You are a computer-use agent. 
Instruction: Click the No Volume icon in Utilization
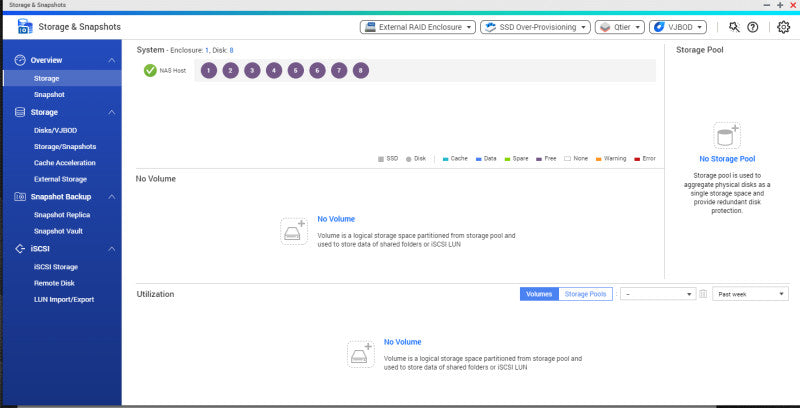(x=361, y=354)
